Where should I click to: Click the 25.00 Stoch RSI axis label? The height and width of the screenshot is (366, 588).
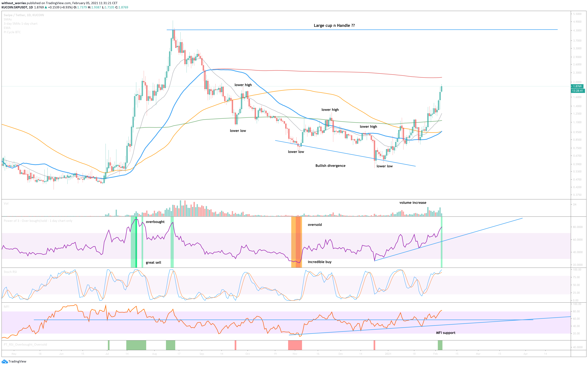click(x=577, y=293)
